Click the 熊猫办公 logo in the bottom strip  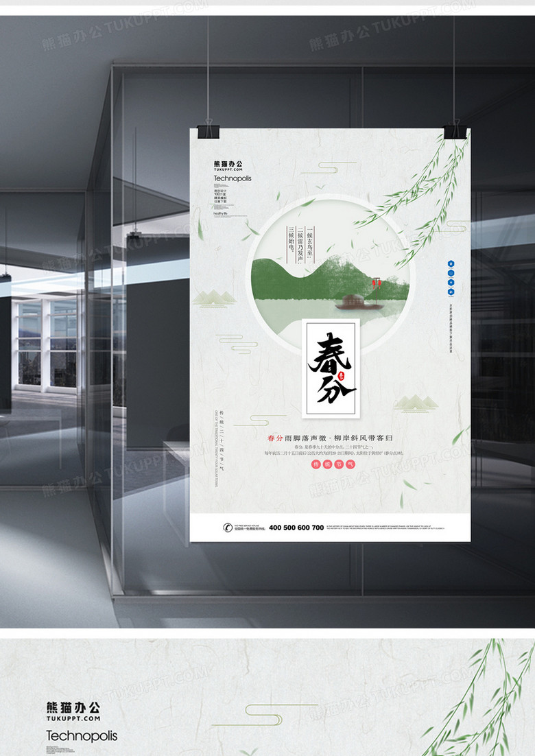click(73, 707)
